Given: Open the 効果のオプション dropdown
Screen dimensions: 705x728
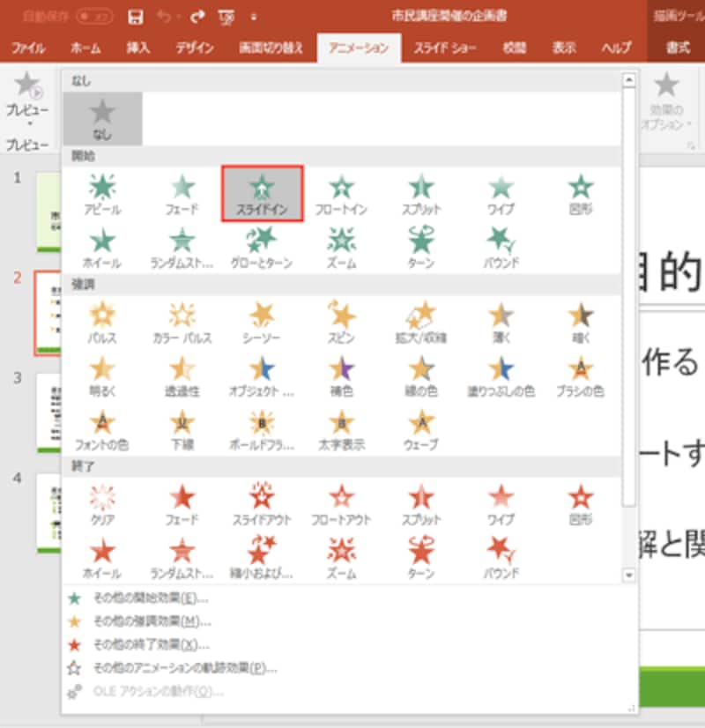Looking at the screenshot, I should click(666, 101).
